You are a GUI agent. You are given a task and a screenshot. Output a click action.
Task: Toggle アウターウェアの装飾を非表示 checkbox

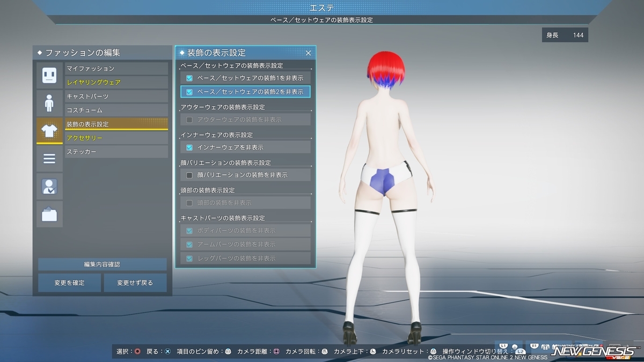tap(189, 120)
